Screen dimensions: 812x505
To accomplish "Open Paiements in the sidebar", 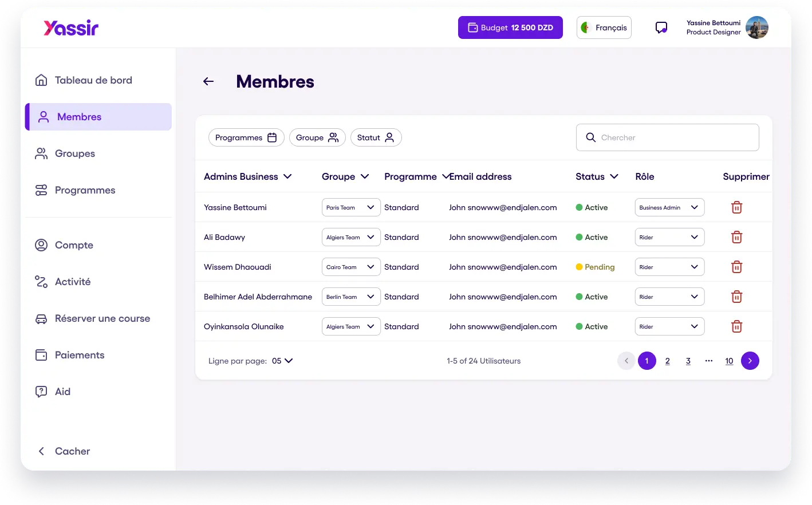I will tap(70, 355).
